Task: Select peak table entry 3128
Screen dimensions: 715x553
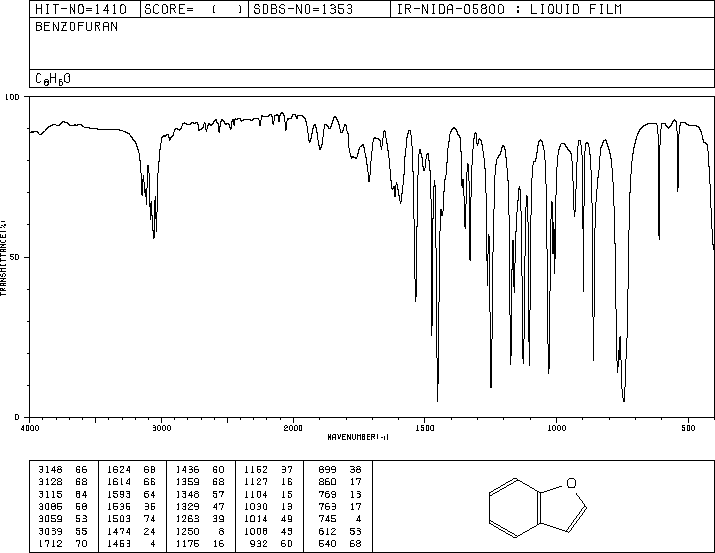Action: [x=50, y=481]
